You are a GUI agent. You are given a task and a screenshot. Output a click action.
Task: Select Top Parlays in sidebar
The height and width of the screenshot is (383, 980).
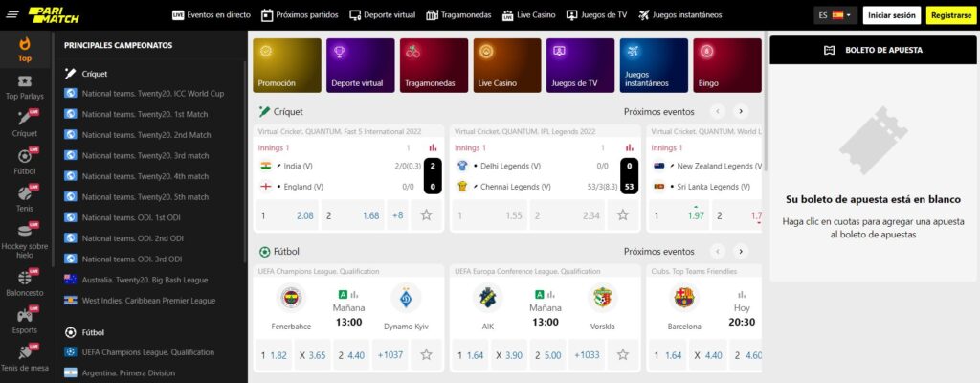click(25, 88)
